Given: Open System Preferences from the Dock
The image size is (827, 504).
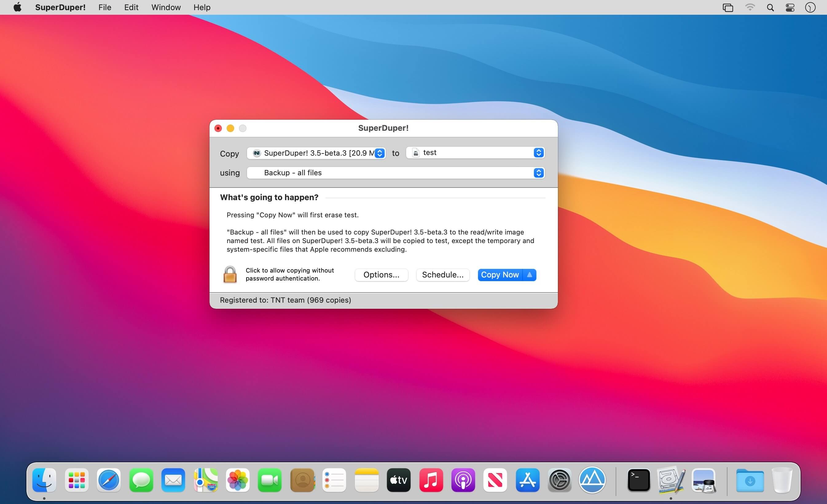Looking at the screenshot, I should point(560,480).
